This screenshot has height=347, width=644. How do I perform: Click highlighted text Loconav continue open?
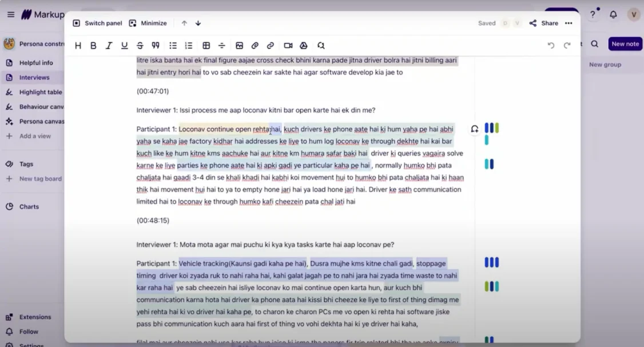coord(215,129)
